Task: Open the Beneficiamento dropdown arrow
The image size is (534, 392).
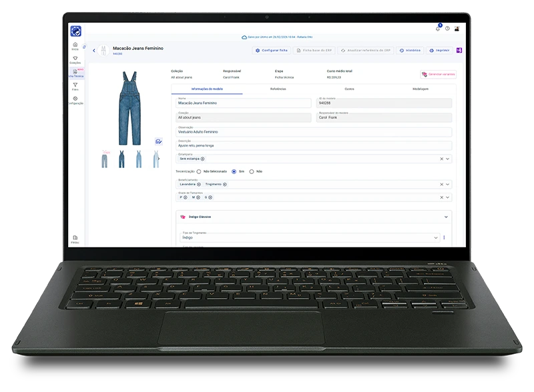Action: pos(447,185)
